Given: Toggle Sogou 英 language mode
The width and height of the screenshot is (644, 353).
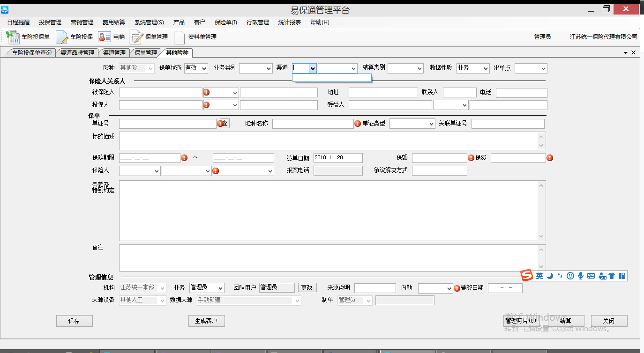Looking at the screenshot, I should pos(539,276).
